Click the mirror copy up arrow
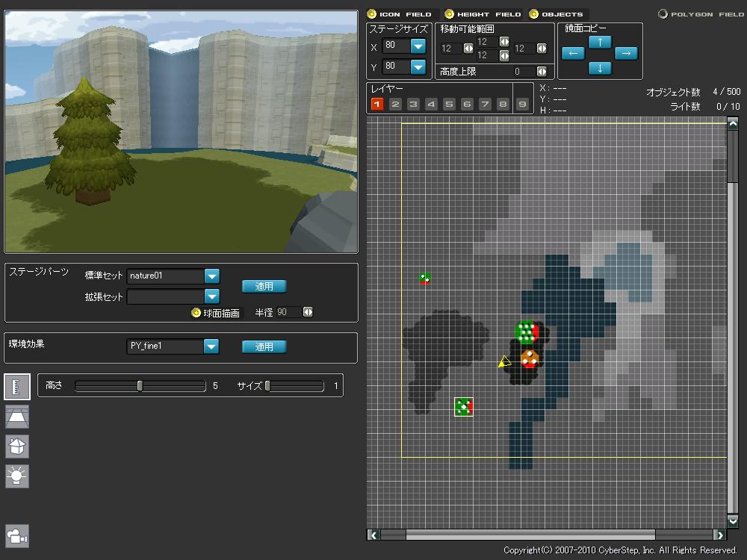Image resolution: width=747 pixels, height=560 pixels. pyautogui.click(x=600, y=42)
